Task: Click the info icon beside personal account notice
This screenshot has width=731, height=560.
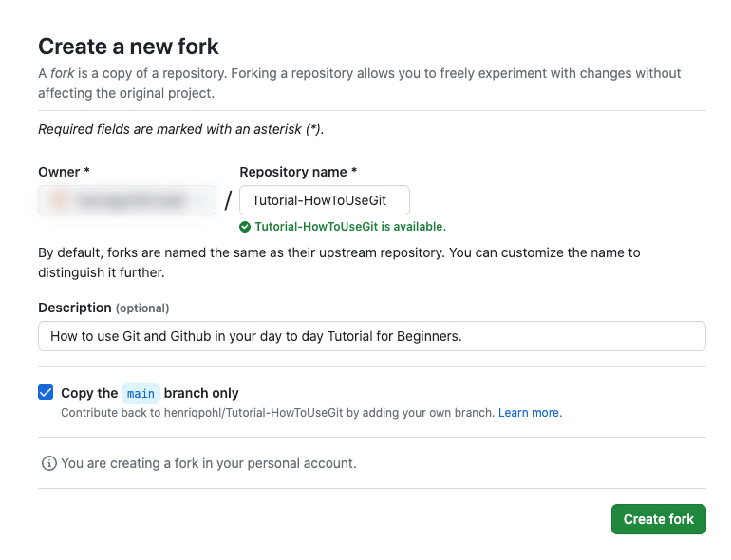Action: [x=48, y=464]
